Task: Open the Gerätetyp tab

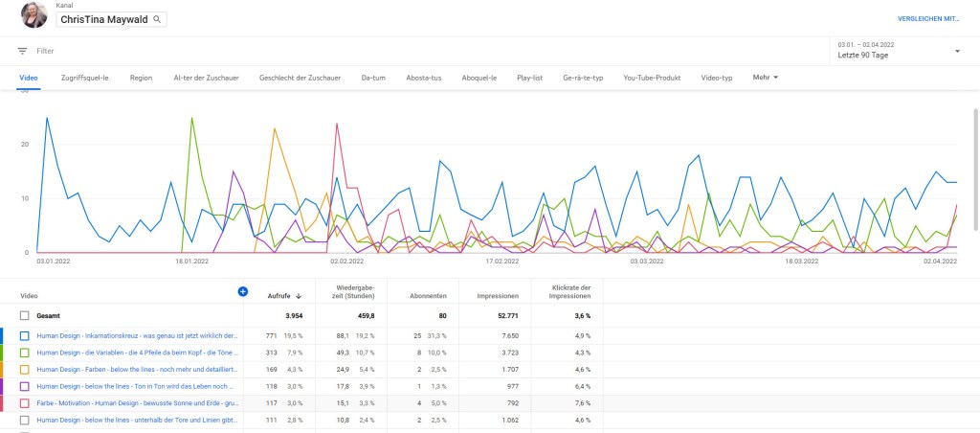Action: (x=582, y=78)
